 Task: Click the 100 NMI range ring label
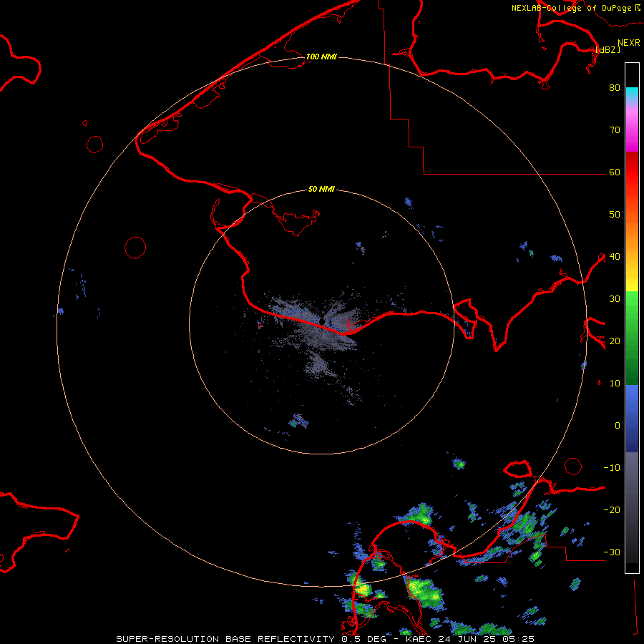click(x=321, y=57)
